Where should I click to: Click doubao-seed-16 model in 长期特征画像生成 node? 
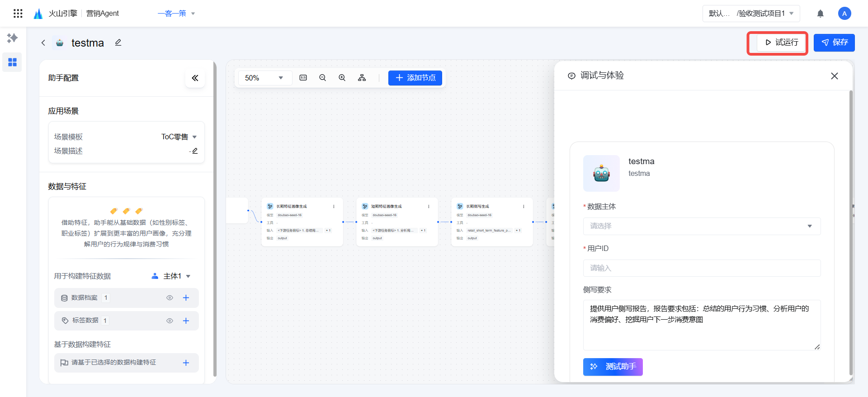(x=290, y=215)
